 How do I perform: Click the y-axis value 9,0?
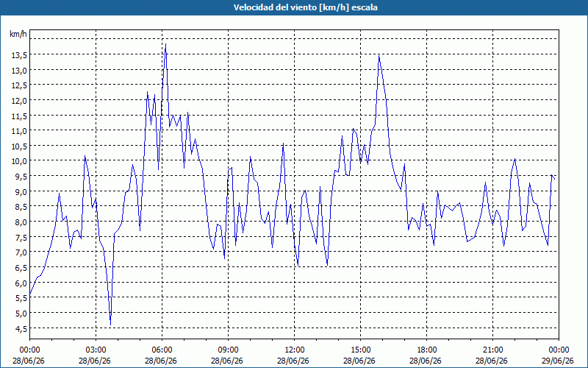coord(21,191)
